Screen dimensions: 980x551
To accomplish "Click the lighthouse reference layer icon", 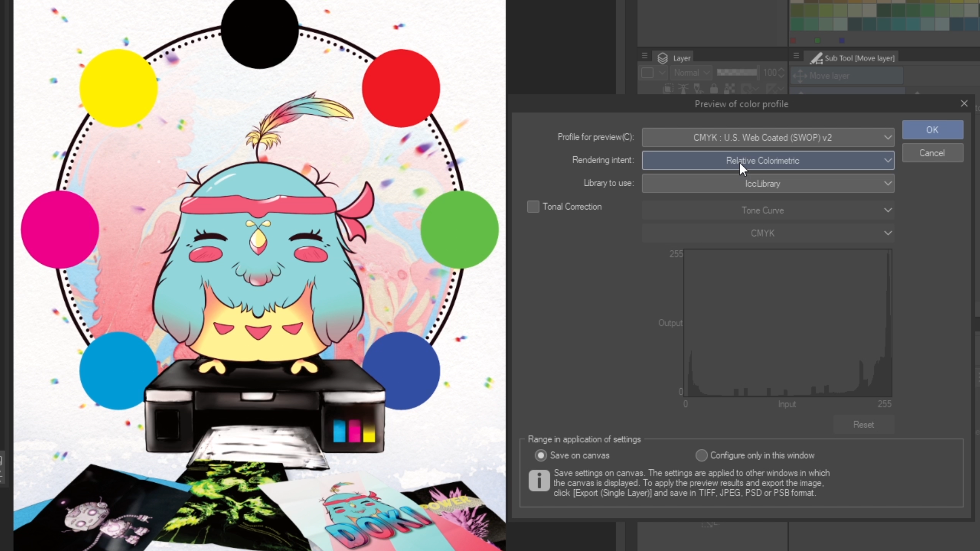I will 683,89.
